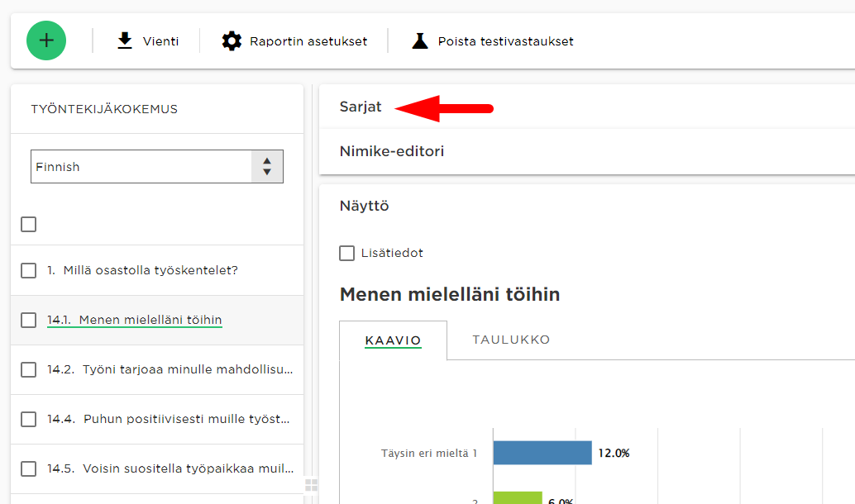855x504 pixels.
Task: Expand the Sarjat section
Action: (x=361, y=107)
